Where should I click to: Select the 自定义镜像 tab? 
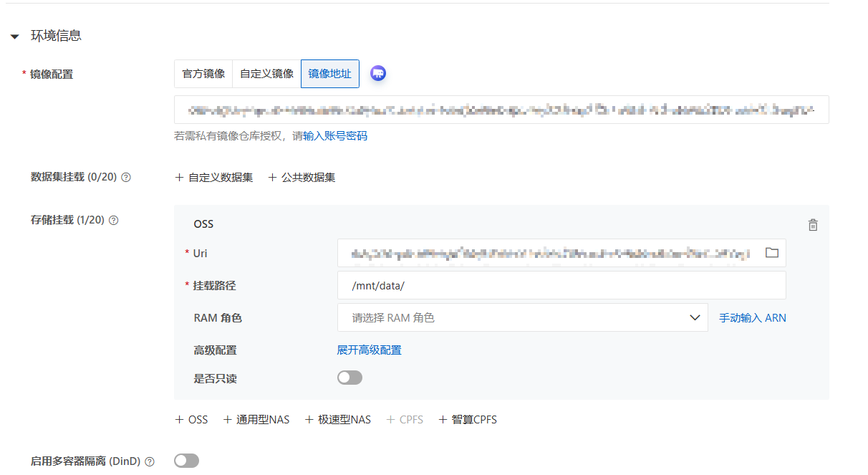click(266, 74)
